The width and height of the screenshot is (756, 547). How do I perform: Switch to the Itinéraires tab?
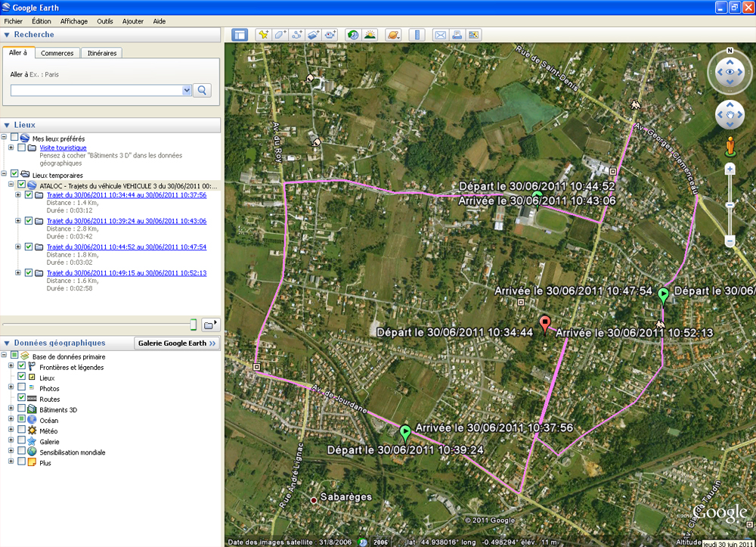coord(102,53)
